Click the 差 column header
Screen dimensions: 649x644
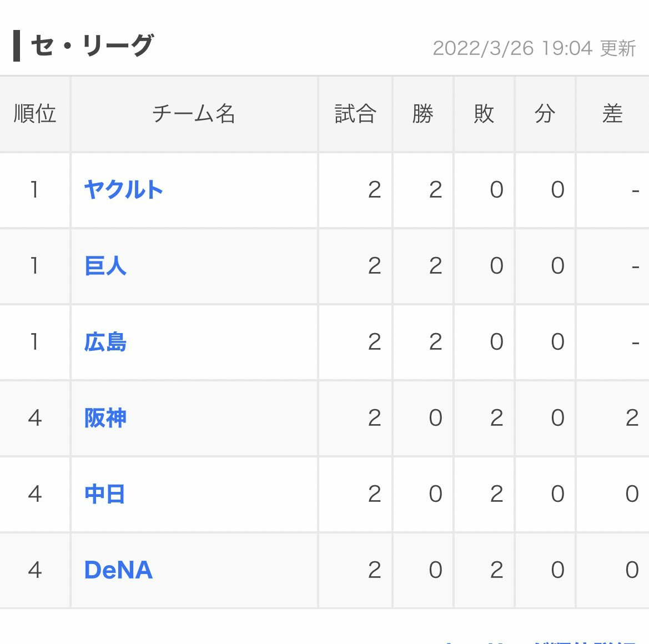612,114
